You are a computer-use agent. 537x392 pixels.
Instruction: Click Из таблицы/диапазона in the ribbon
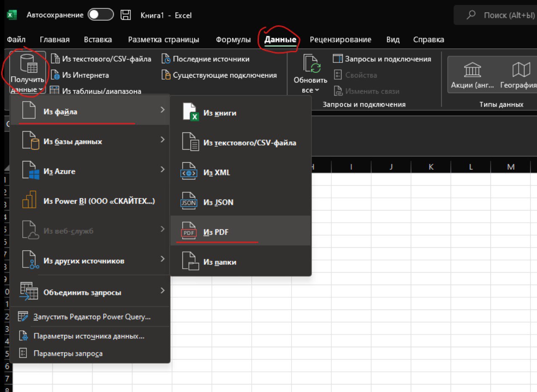click(x=96, y=91)
